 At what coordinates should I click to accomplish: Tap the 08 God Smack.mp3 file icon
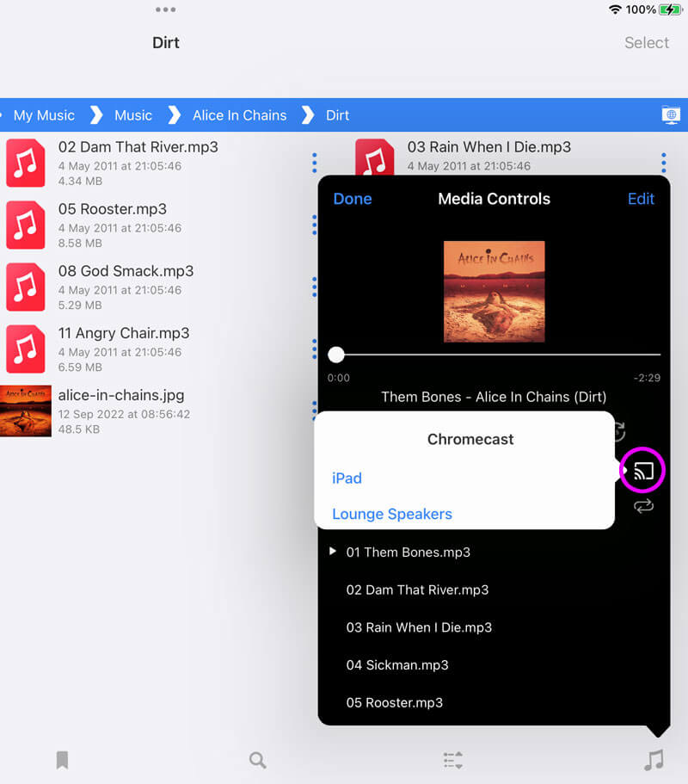(x=26, y=287)
